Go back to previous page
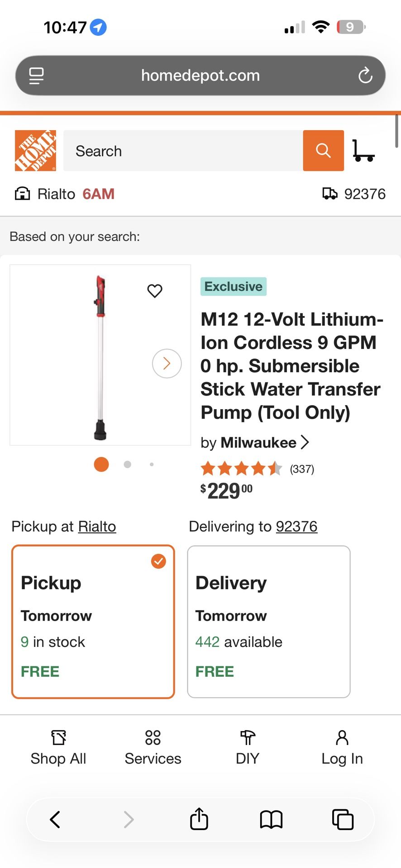Screen dimensions: 401x868 tap(55, 819)
